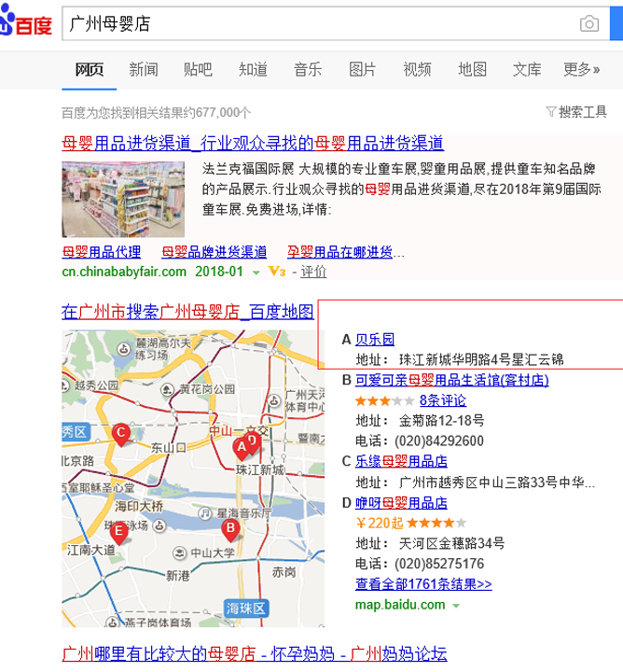The width and height of the screenshot is (623, 672).
Task: Expand arrow next to map.baidu.com
Action: tap(455, 605)
